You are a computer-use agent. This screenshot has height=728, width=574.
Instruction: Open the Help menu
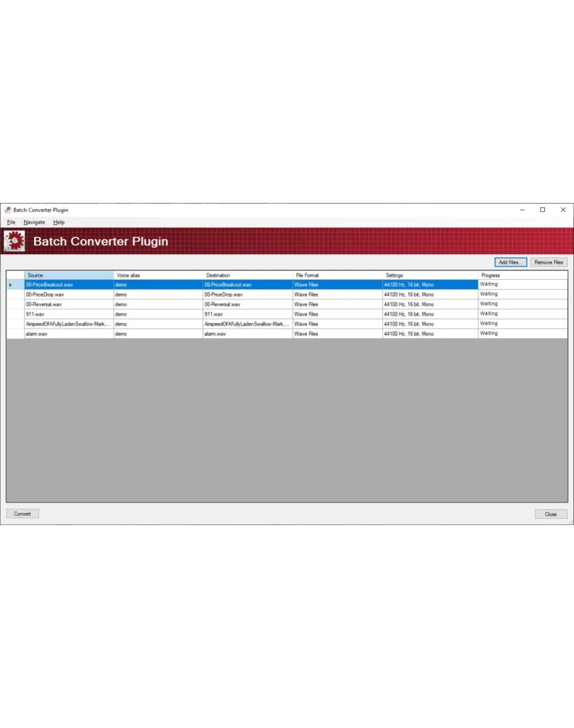59,222
